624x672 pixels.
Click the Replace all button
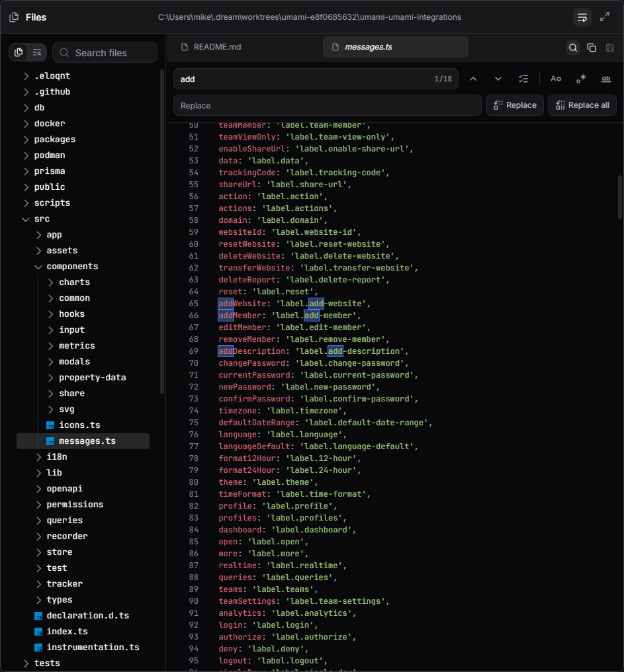pyautogui.click(x=582, y=105)
